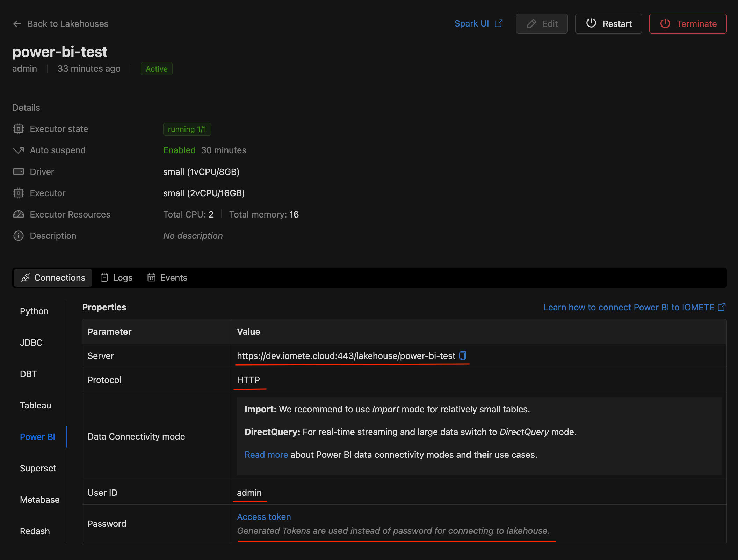Select the JDBC connection option
This screenshot has height=560, width=738.
(x=31, y=342)
